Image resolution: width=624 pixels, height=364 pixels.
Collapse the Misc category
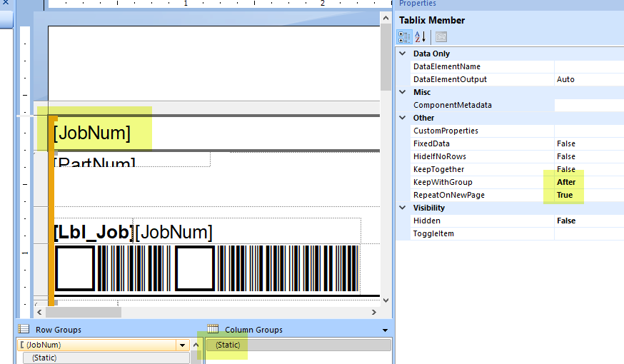[x=403, y=92]
